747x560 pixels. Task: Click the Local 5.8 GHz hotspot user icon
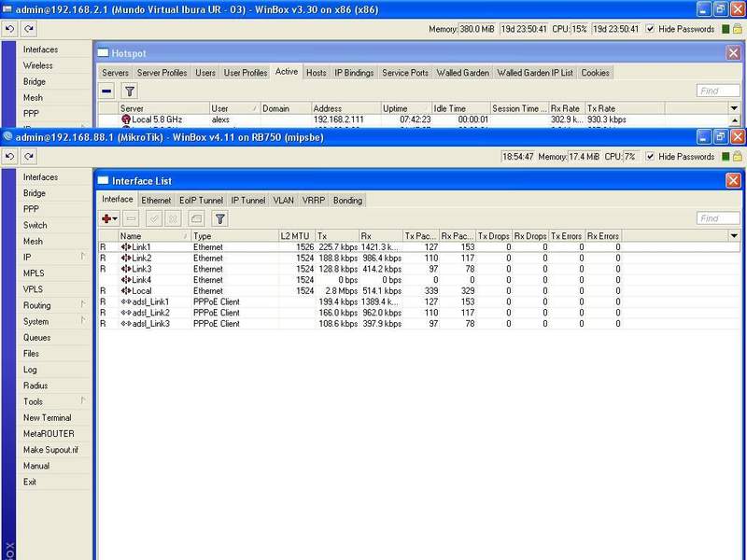126,119
